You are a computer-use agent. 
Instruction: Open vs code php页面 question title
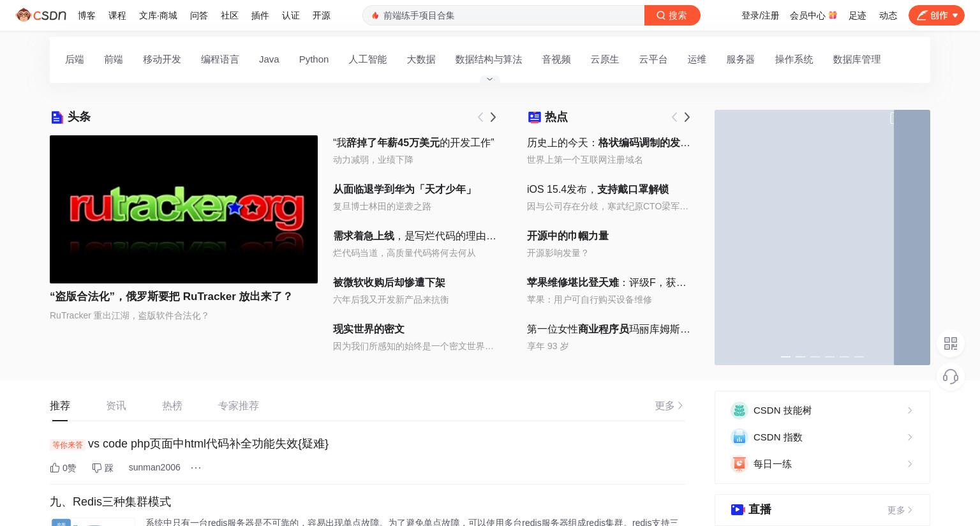click(208, 444)
